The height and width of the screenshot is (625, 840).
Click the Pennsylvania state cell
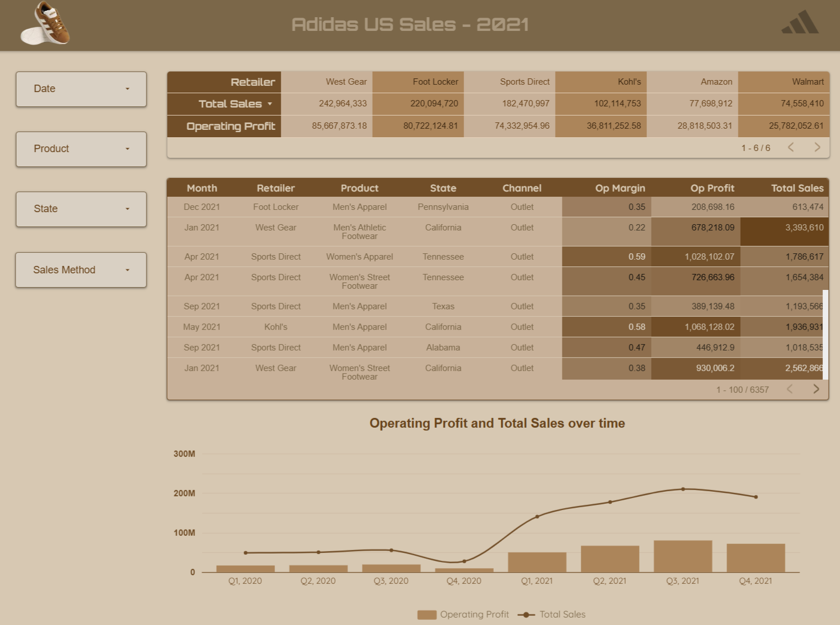click(x=443, y=207)
